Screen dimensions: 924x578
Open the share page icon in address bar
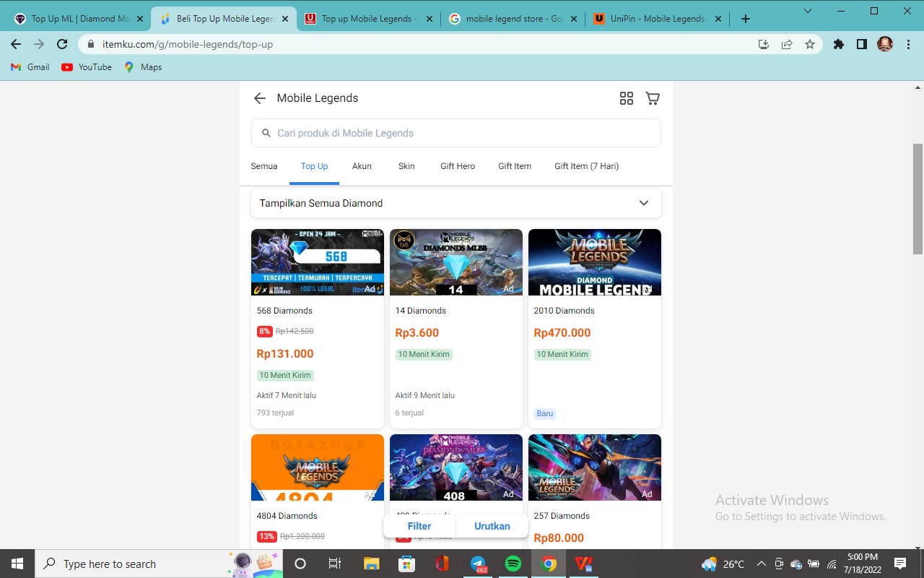(x=787, y=44)
